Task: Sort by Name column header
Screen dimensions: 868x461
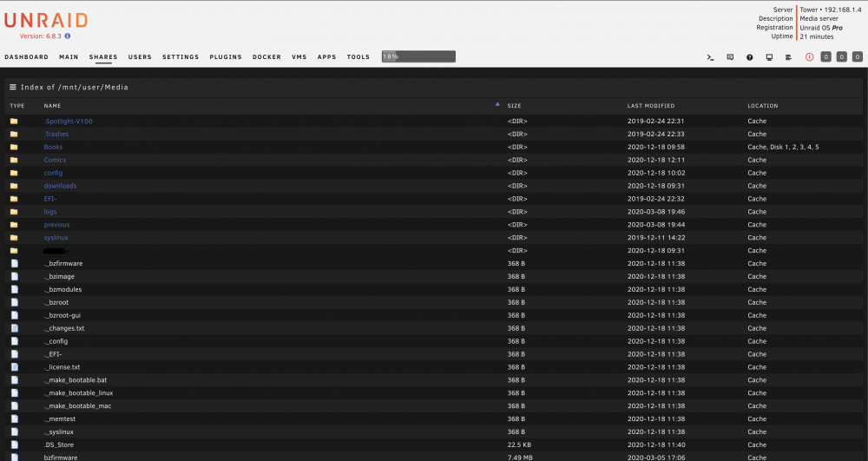Action: click(53, 106)
